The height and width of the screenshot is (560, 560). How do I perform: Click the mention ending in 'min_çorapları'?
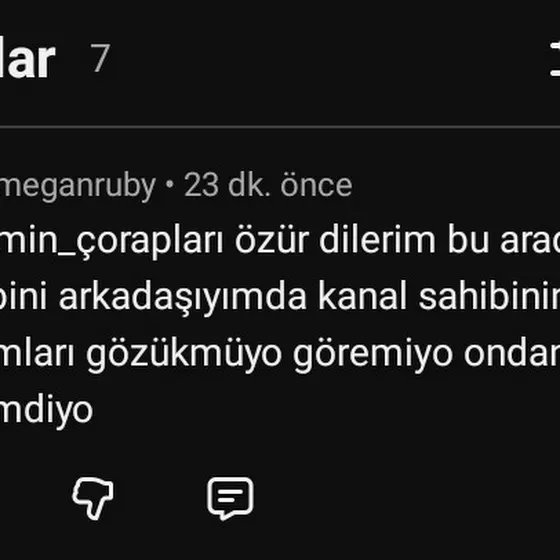coord(111,241)
